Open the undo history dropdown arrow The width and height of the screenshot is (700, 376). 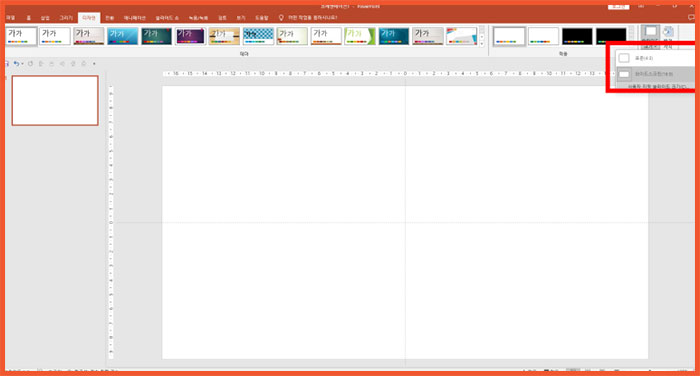(22, 64)
